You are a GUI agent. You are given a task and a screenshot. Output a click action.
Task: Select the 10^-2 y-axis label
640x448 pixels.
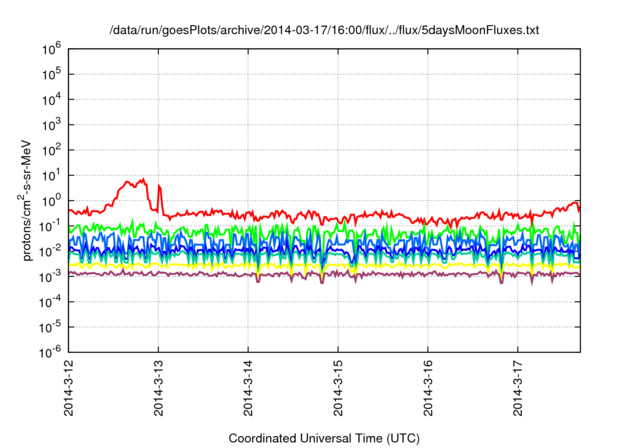(50, 252)
